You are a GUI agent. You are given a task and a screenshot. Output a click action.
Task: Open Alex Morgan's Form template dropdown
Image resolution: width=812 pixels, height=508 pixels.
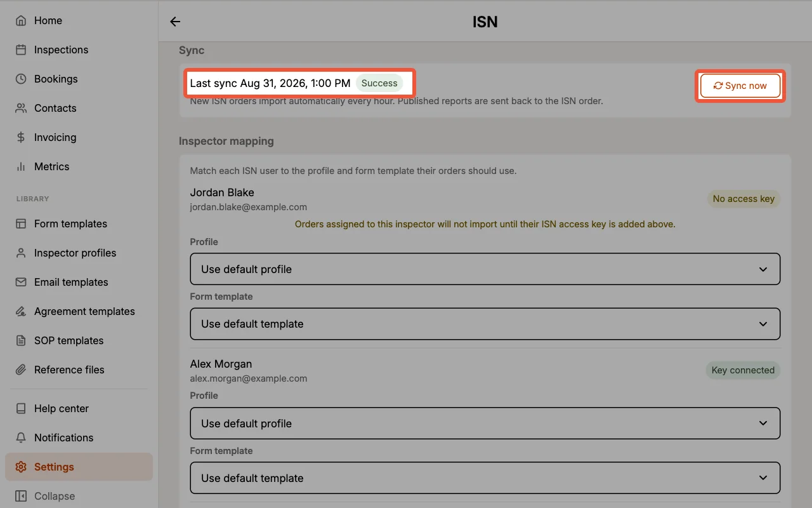click(485, 478)
